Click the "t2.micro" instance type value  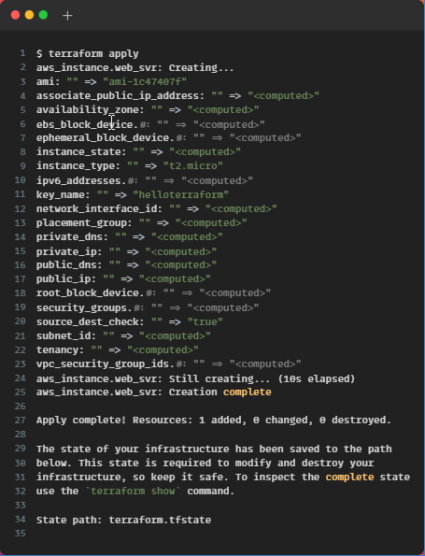click(x=193, y=166)
